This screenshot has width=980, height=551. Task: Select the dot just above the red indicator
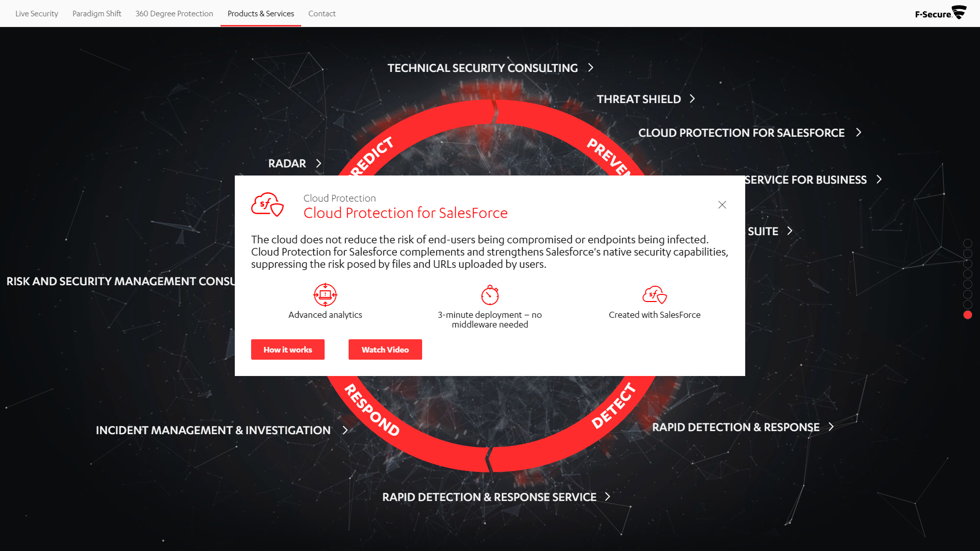(967, 305)
